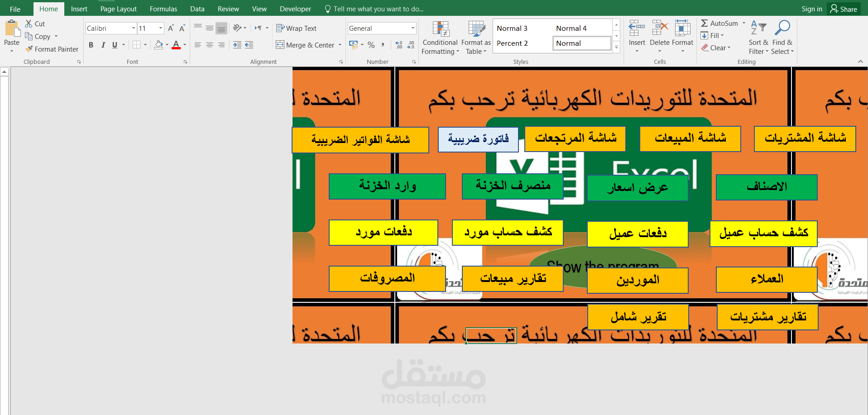
Task: Apply Comma Style format
Action: click(383, 45)
